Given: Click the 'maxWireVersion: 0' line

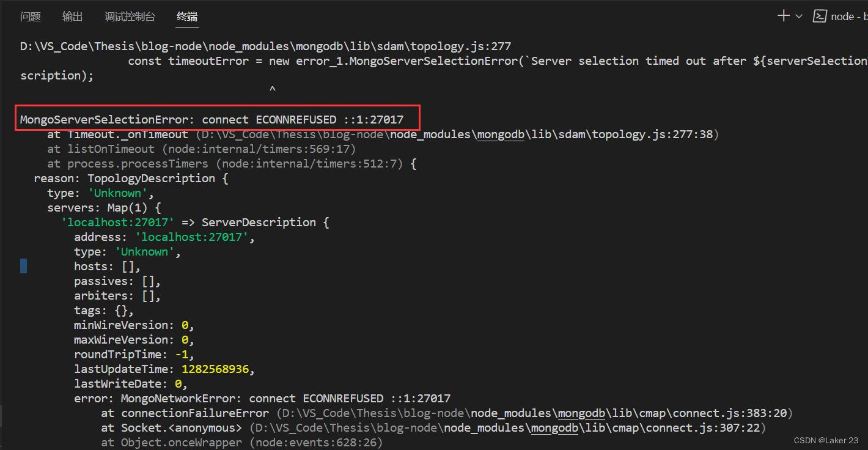Looking at the screenshot, I should [134, 339].
